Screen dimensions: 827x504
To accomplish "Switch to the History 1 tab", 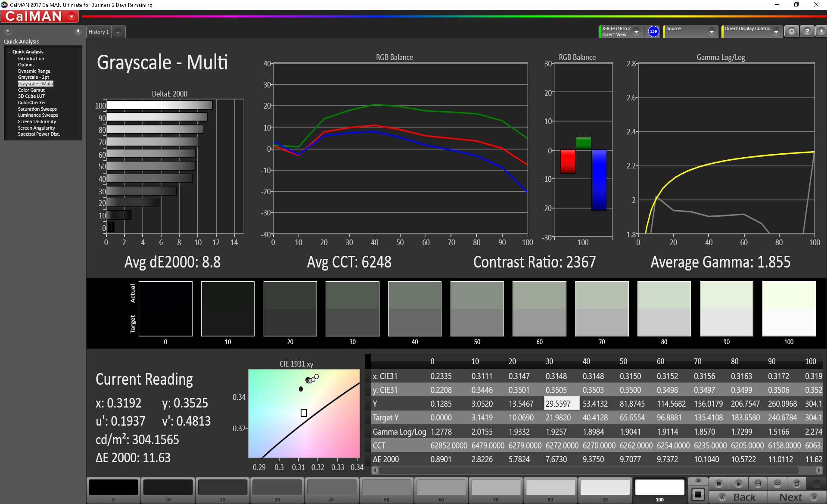I will pyautogui.click(x=99, y=32).
